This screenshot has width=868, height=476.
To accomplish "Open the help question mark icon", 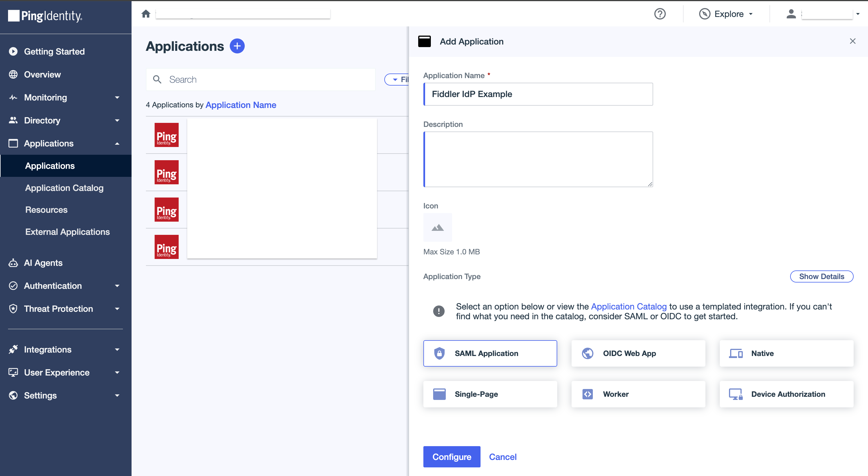I will click(660, 14).
